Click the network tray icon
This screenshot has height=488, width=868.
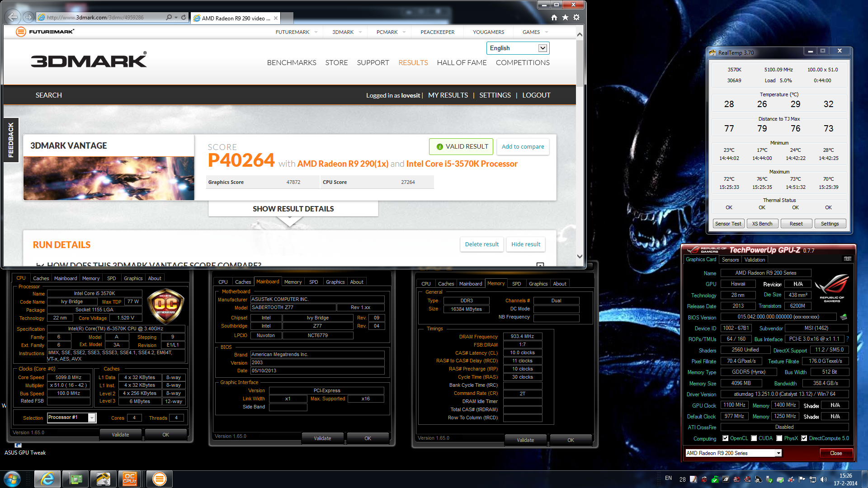pos(813,479)
